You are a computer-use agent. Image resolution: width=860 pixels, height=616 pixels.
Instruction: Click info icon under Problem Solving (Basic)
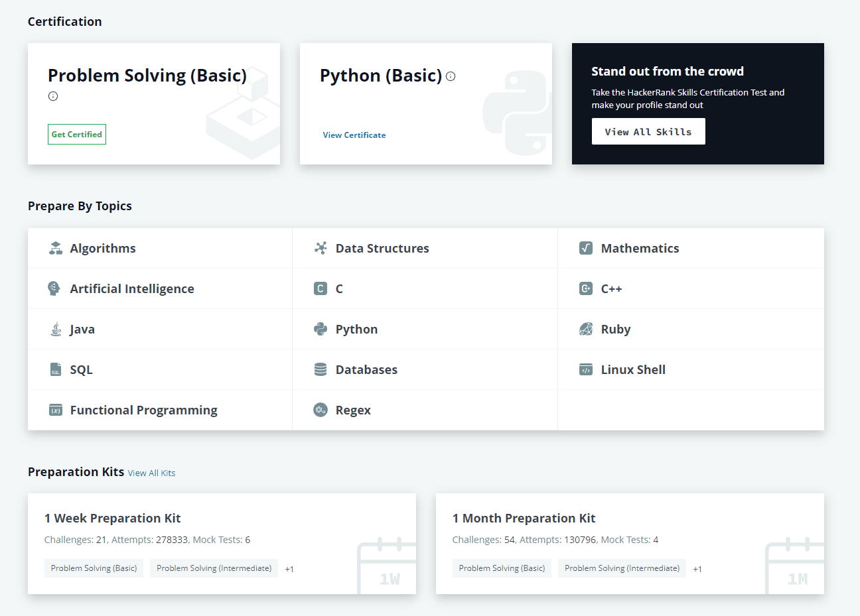53,96
